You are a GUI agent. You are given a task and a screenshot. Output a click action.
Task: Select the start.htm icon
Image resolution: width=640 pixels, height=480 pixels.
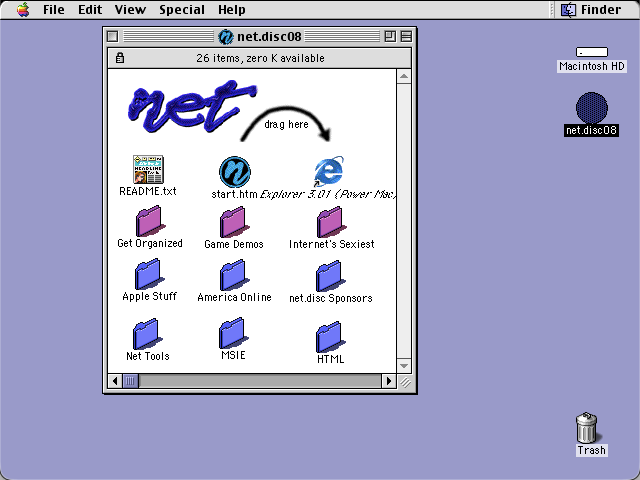click(x=235, y=172)
